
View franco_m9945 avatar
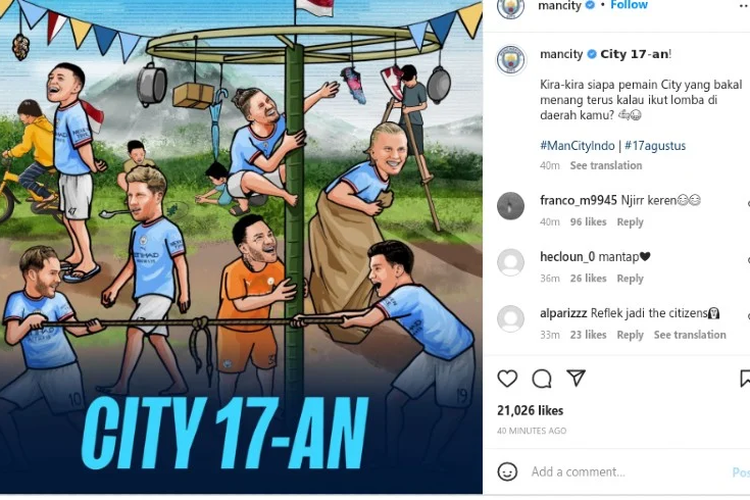[511, 206]
